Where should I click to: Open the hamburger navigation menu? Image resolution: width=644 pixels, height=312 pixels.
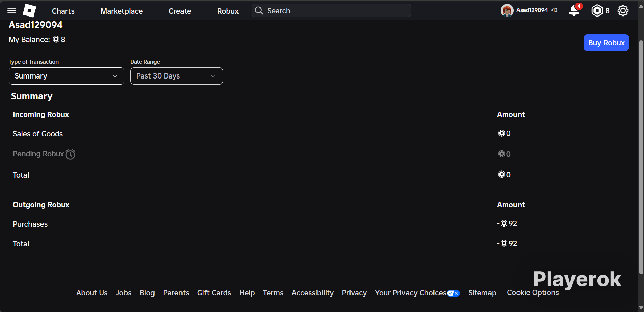point(12,11)
